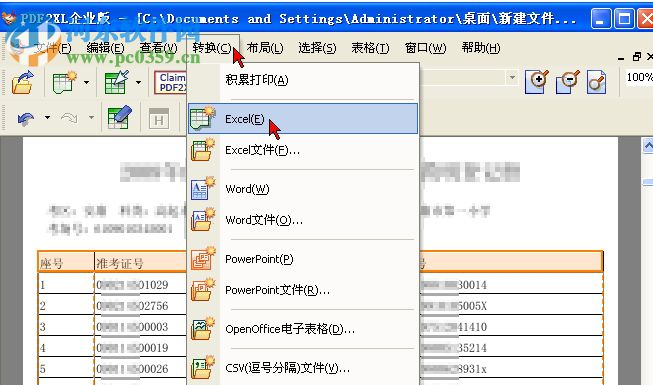This screenshot has width=653, height=385.
Task: Restore the inner document window
Action: (x=636, y=57)
